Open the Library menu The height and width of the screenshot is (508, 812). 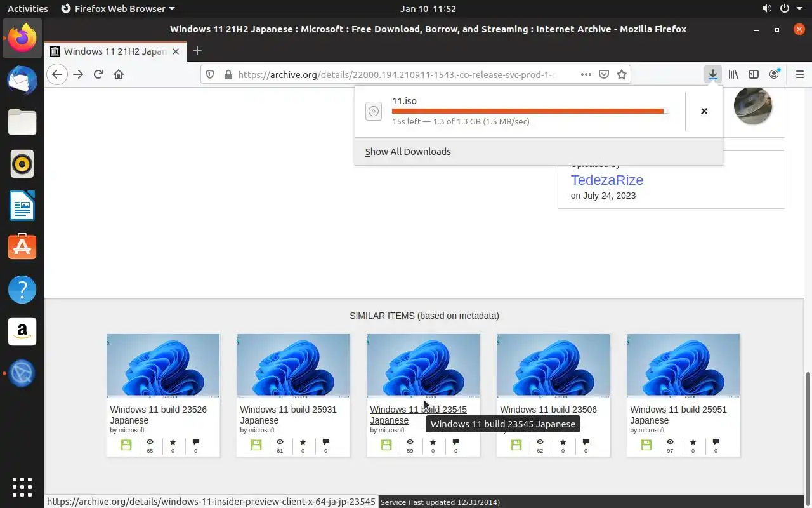733,74
